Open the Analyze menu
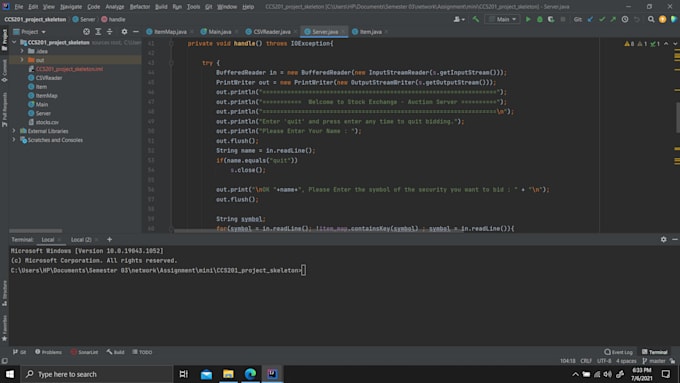The height and width of the screenshot is (383, 680). pyautogui.click(x=114, y=7)
